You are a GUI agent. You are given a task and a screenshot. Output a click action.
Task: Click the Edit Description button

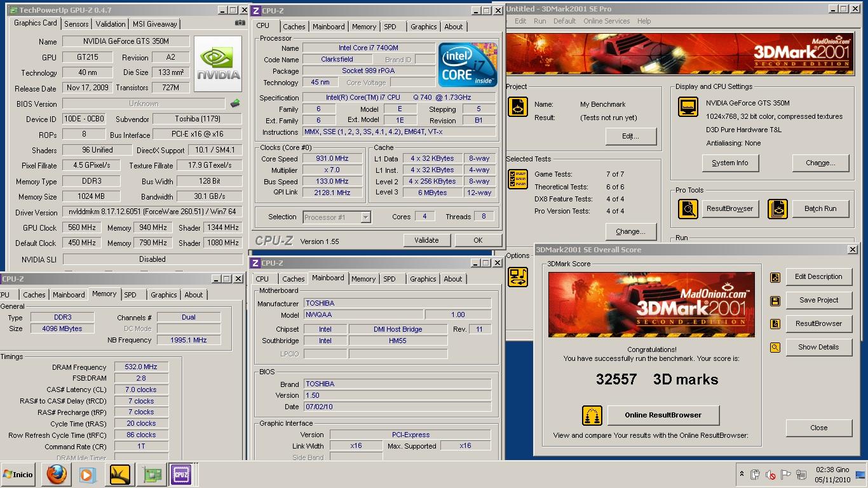click(818, 277)
